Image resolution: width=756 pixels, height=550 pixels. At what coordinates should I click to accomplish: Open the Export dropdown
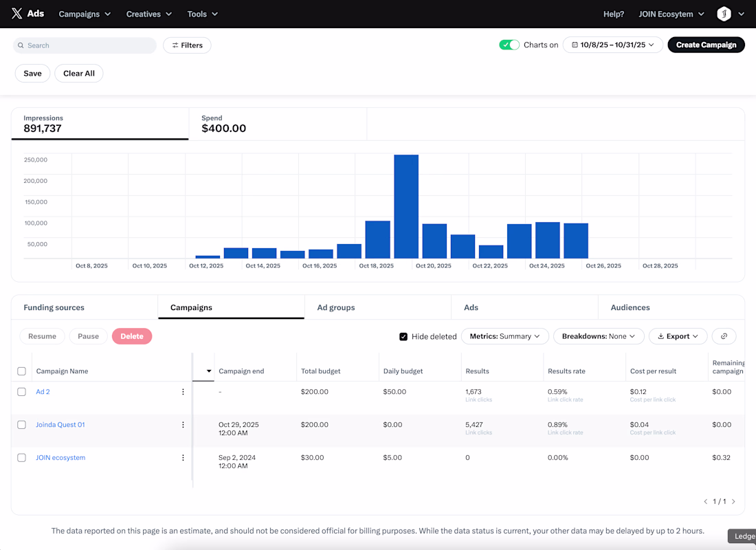(x=678, y=336)
